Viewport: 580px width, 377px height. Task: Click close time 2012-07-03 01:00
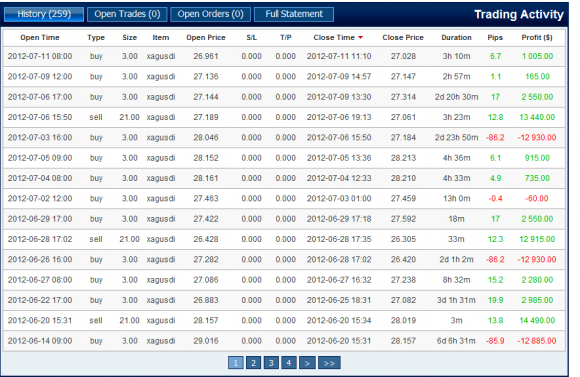(x=339, y=199)
